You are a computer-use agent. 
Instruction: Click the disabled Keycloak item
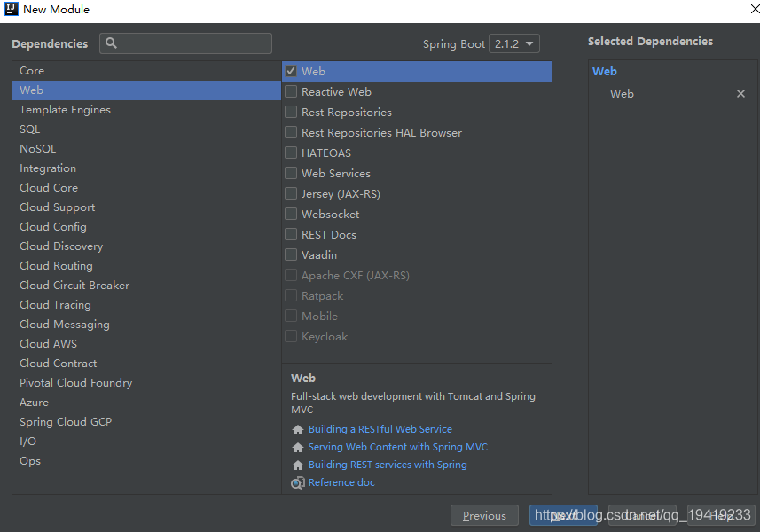(x=417, y=336)
